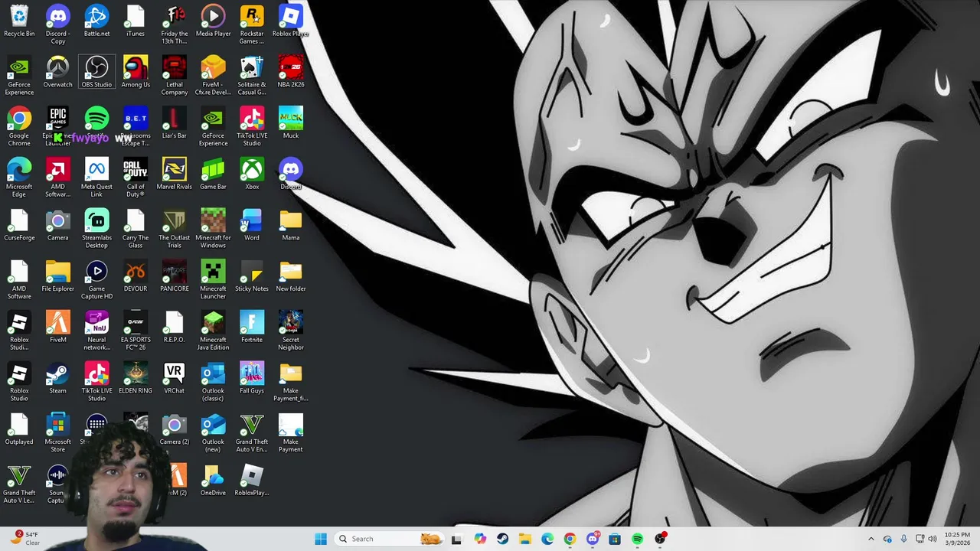Select the Fall Guys desktop icon

252,379
